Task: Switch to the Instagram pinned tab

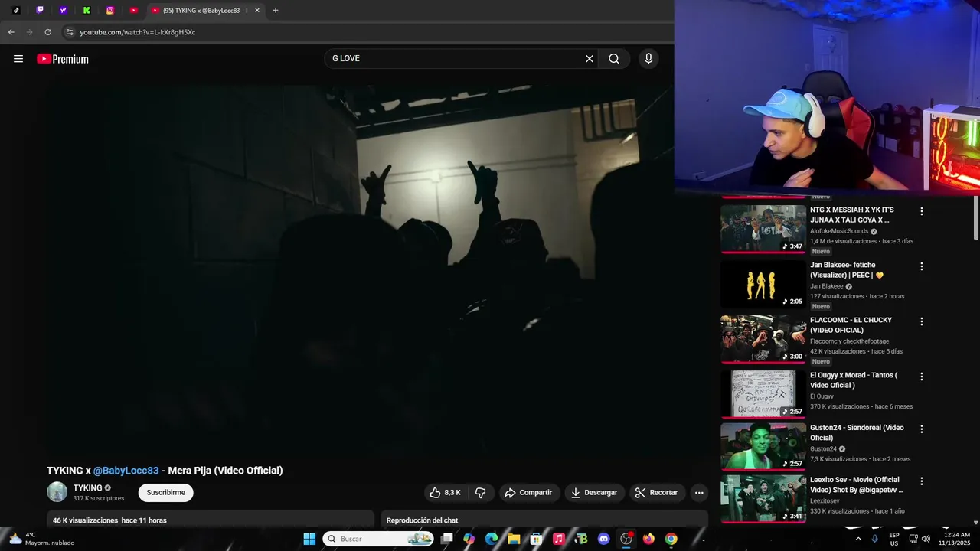Action: tap(110, 11)
